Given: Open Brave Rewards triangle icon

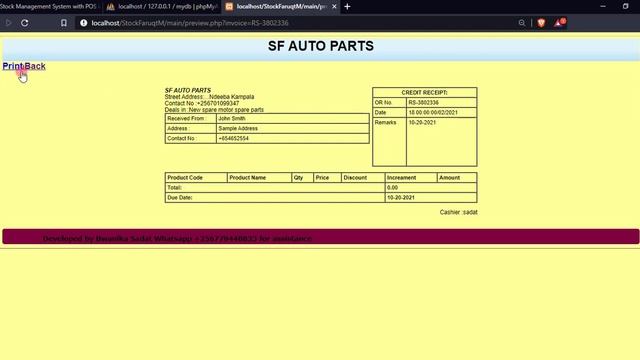Looking at the screenshot, I should pyautogui.click(x=559, y=22).
